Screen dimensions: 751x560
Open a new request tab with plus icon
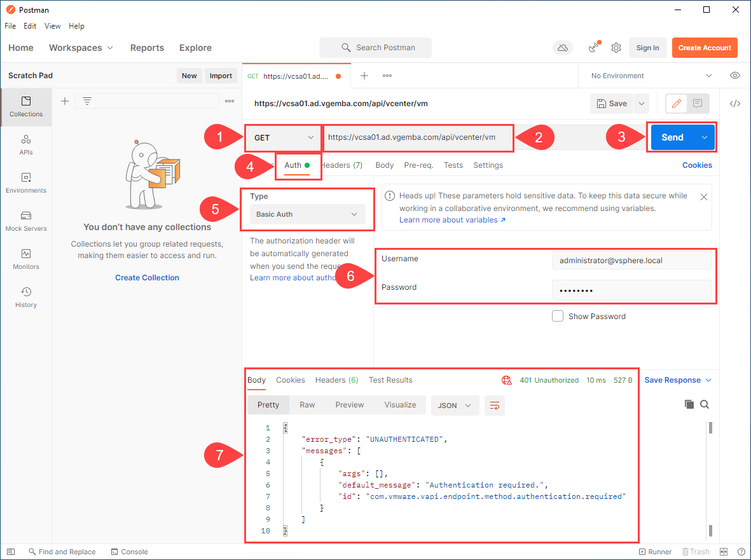tap(364, 76)
